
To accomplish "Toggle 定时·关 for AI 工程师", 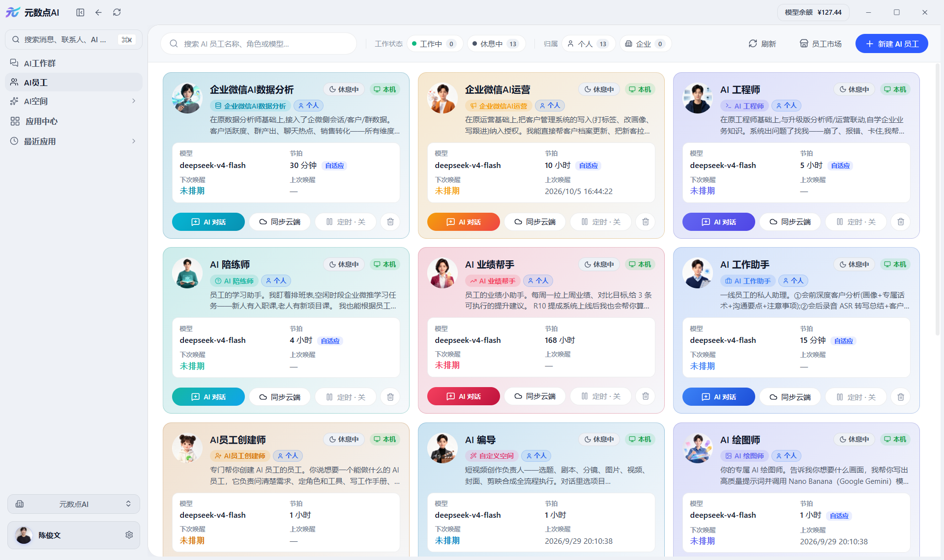I will 856,222.
